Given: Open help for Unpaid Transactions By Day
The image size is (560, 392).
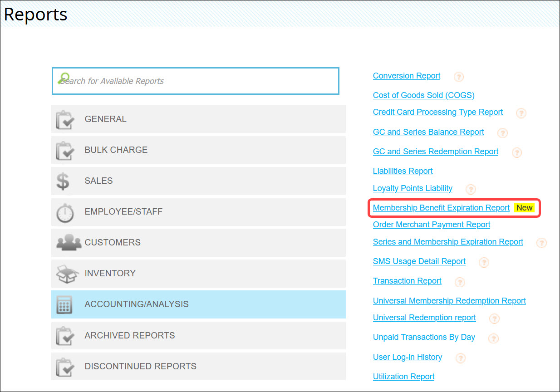Looking at the screenshot, I should [493, 338].
